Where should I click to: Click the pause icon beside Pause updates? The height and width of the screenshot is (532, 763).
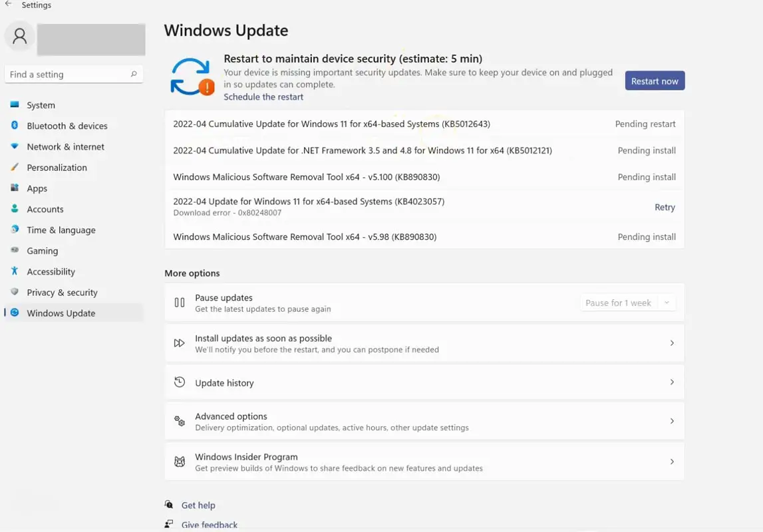180,303
